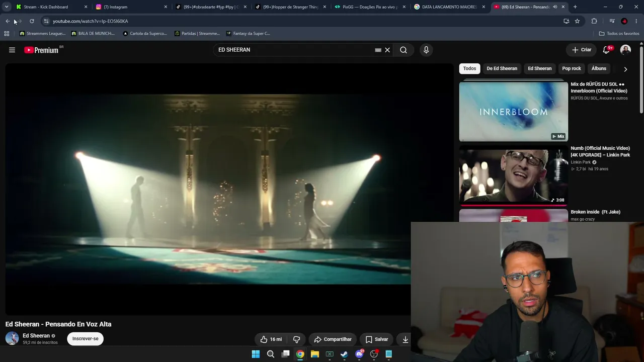Viewport: 644px width, 362px height.
Task: Switch to the Hopper de Stranger Things tab
Action: pyautogui.click(x=291, y=7)
